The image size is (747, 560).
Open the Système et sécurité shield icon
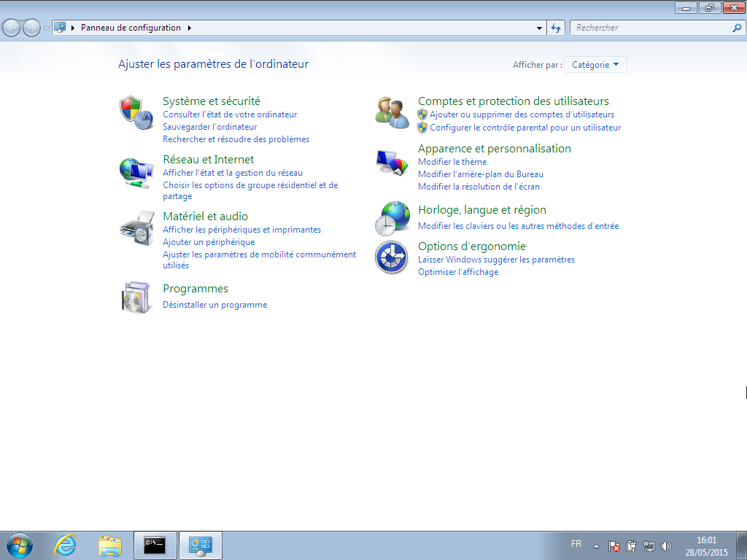136,112
